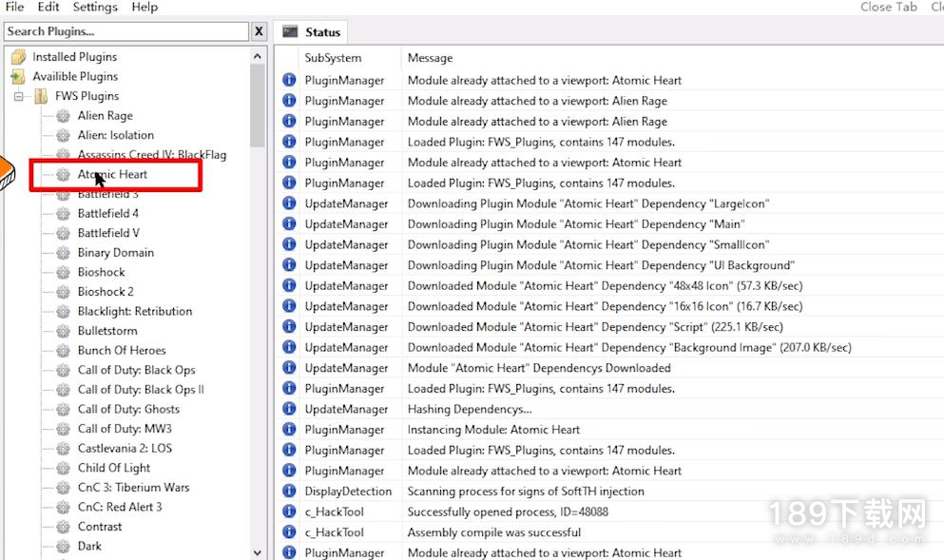Click the gear icon beside Bulletstorm

64,331
